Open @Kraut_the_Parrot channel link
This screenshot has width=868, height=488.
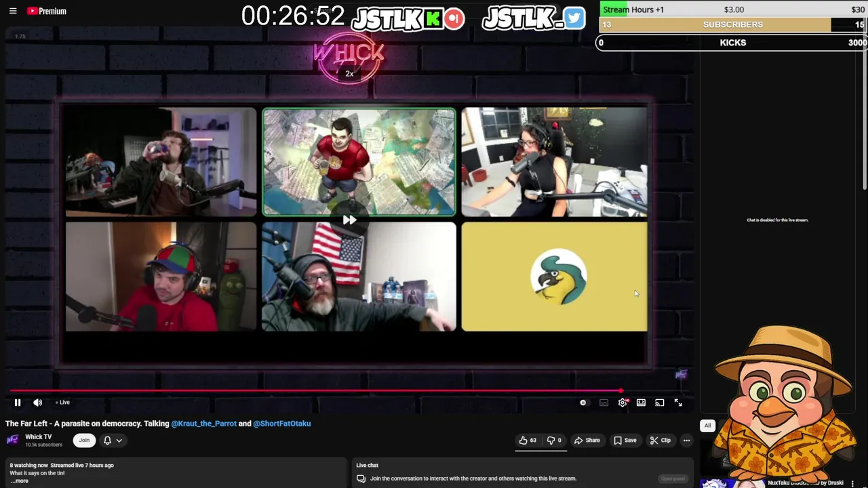pyautogui.click(x=203, y=424)
